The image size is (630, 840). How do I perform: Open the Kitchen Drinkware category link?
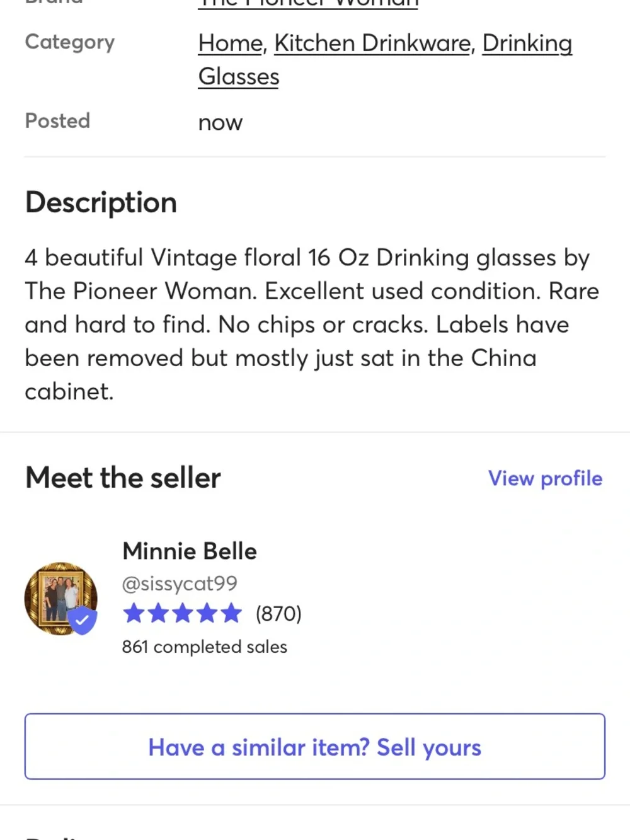click(372, 43)
